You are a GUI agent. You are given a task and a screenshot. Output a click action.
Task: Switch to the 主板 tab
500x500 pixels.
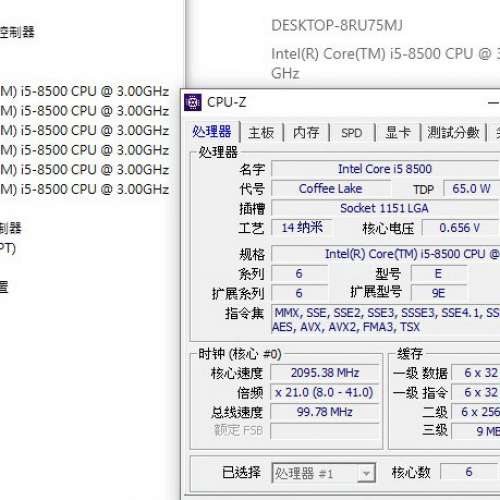point(261,133)
